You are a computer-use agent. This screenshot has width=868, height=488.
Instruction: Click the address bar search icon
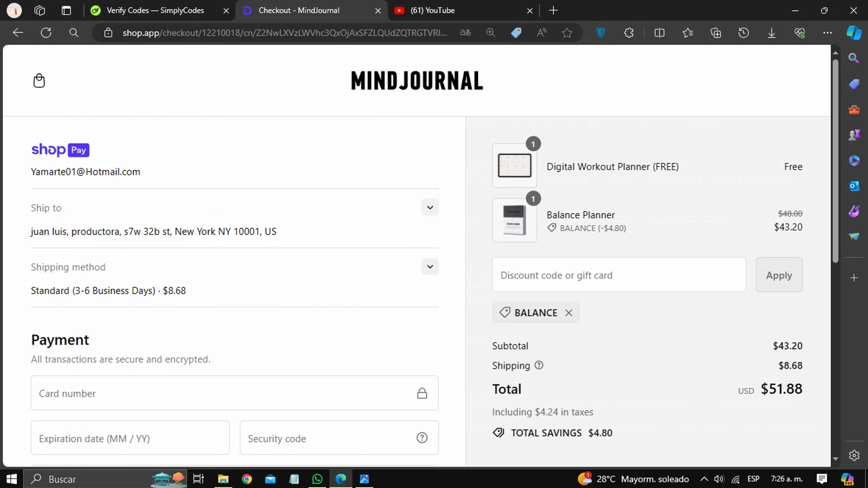pyautogui.click(x=74, y=33)
